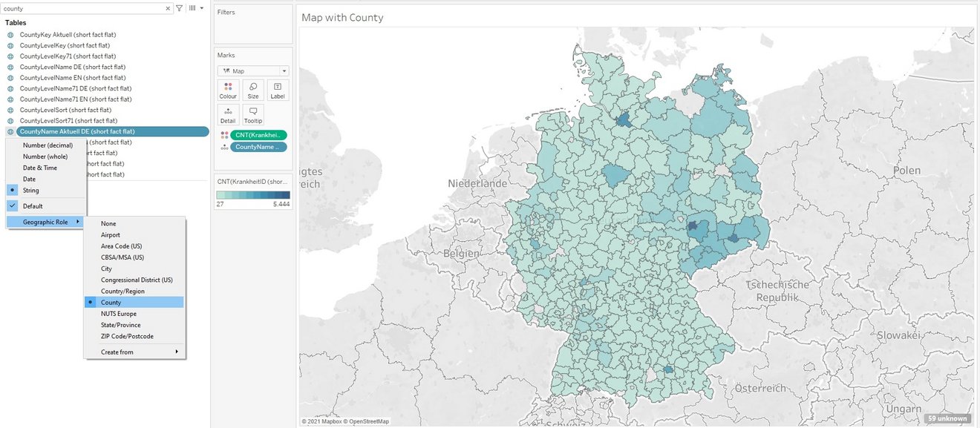The width and height of the screenshot is (980, 428).
Task: Open the Label marks card
Action: pos(278,90)
